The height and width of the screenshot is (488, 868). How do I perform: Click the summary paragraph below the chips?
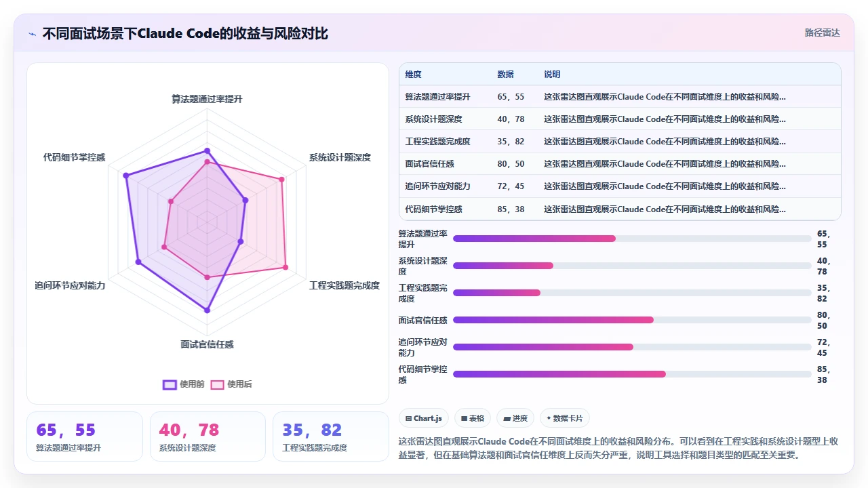(619, 448)
